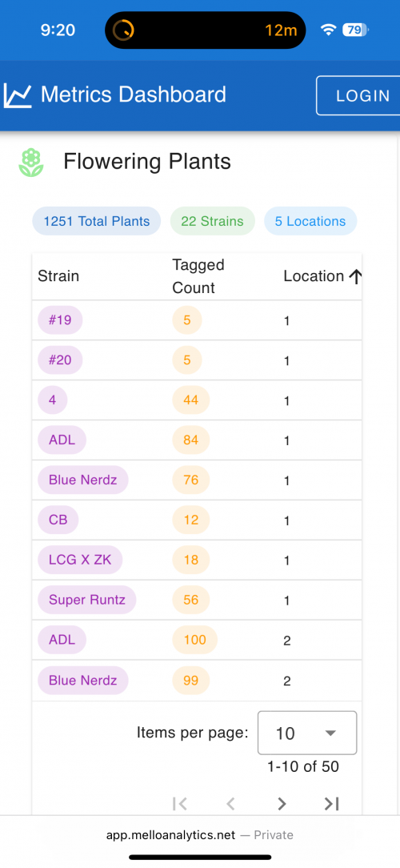The image size is (400, 868).
Task: Go to the previous page arrow
Action: 230,804
